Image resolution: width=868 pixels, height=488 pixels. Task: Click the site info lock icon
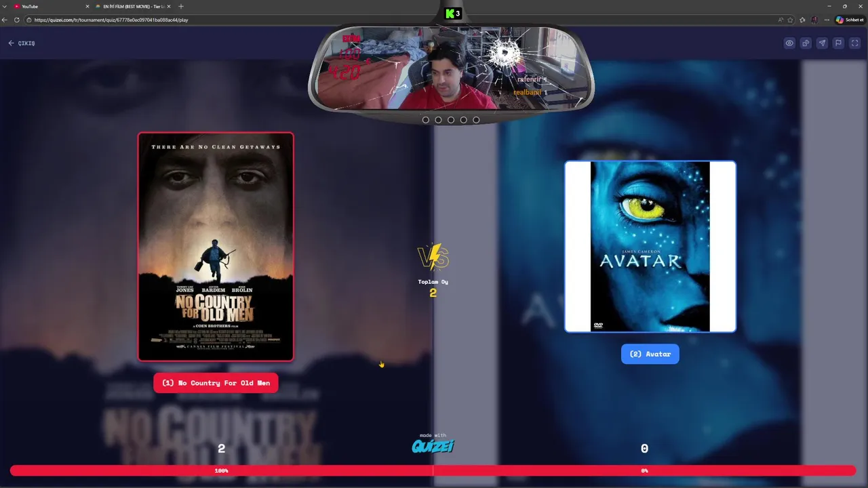28,20
